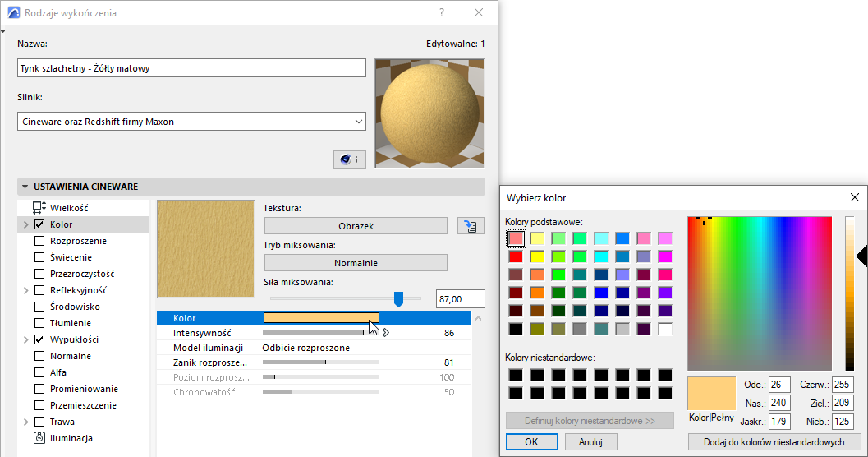This screenshot has width=868, height=457.
Task: Expand the Trawa tree arrow
Action: tap(25, 422)
